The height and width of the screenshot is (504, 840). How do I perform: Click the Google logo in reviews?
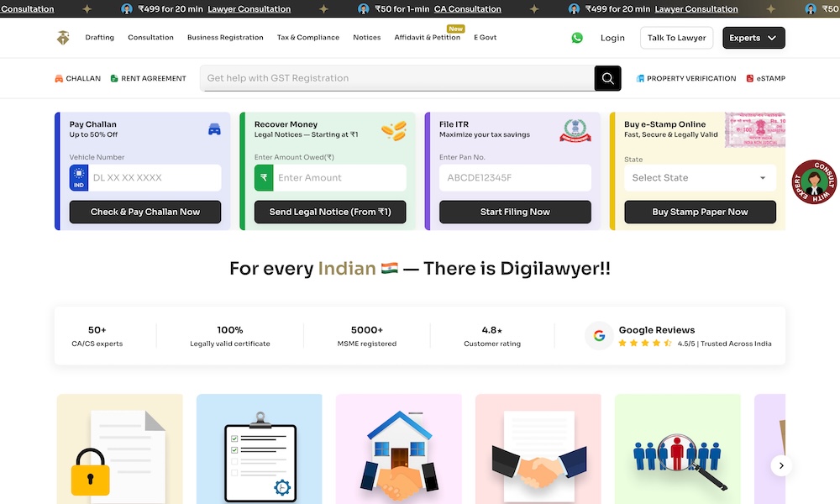[599, 336]
